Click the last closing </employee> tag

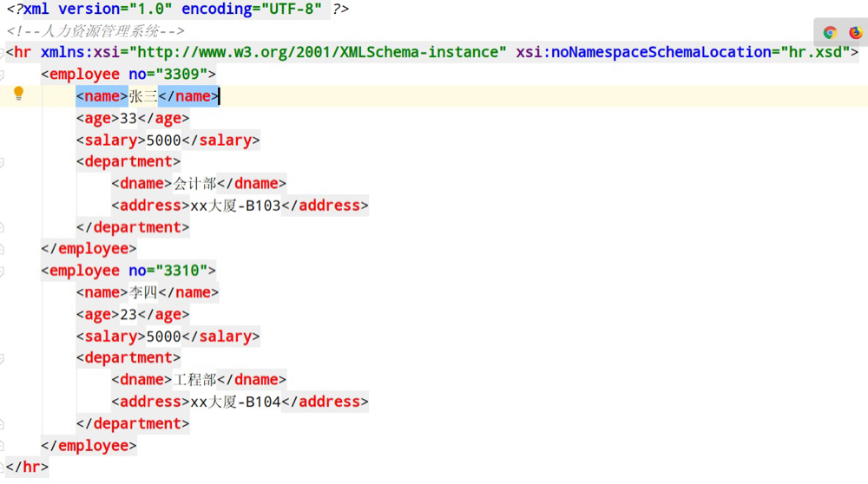click(x=89, y=446)
